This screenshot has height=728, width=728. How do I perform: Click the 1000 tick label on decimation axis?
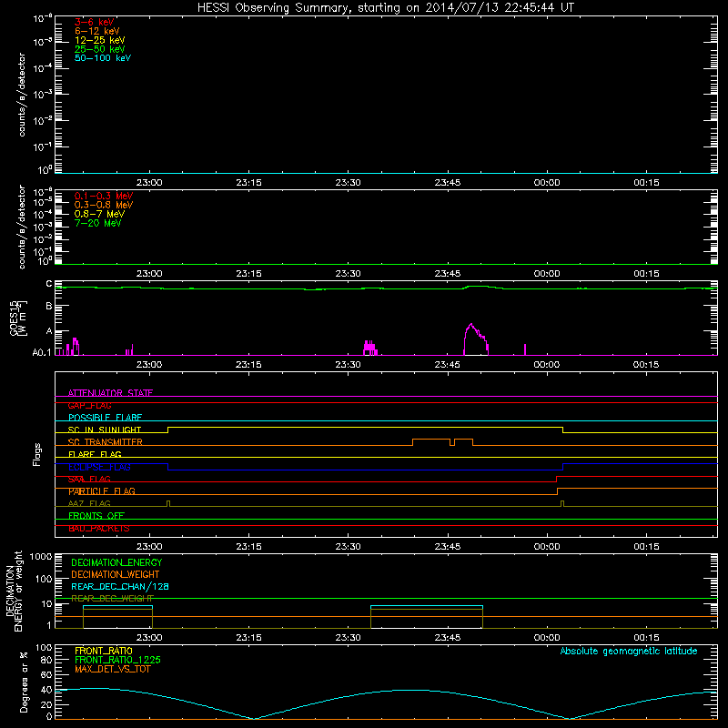point(41,556)
